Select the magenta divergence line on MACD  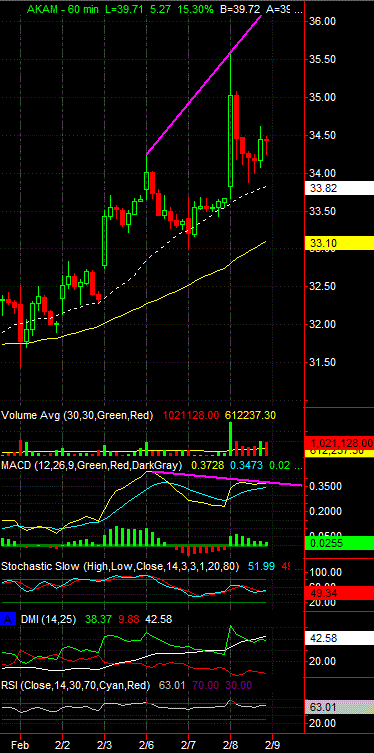(x=226, y=478)
